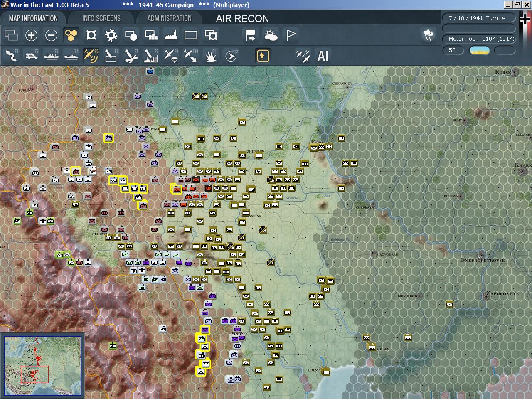Select Air Recon mode (F5)
Image resolution: width=532 pixels, height=399 pixels.
(91, 56)
